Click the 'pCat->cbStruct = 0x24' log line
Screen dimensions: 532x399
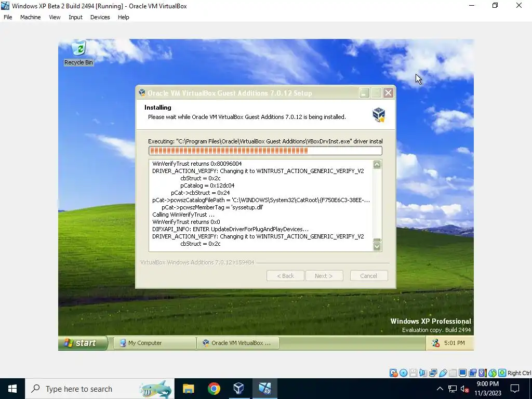click(x=200, y=193)
